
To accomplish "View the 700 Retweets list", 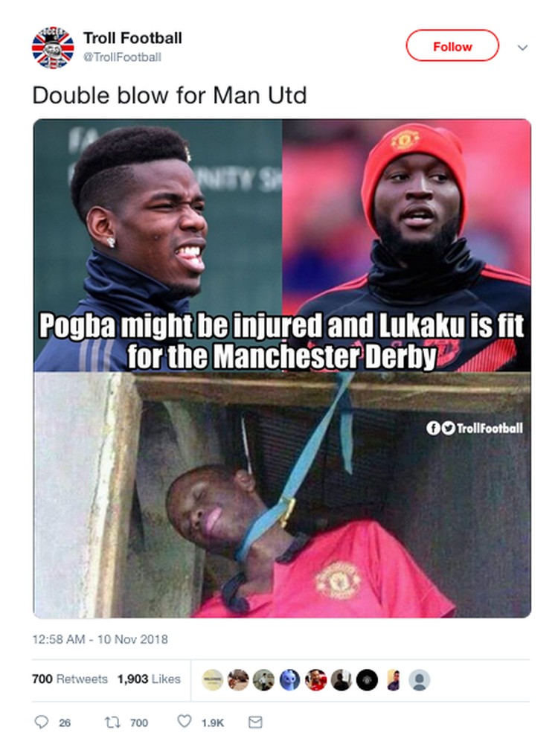I will click(70, 679).
